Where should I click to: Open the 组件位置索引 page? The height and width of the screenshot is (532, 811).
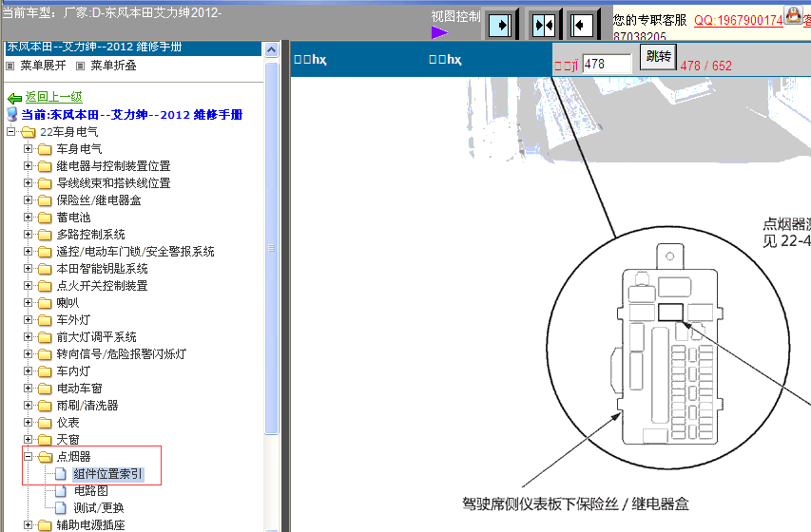[x=107, y=474]
